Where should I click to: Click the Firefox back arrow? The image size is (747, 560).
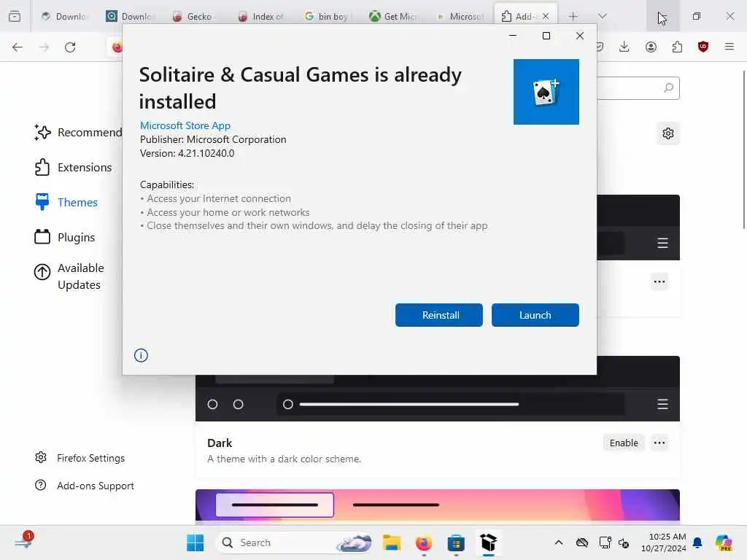(x=18, y=47)
